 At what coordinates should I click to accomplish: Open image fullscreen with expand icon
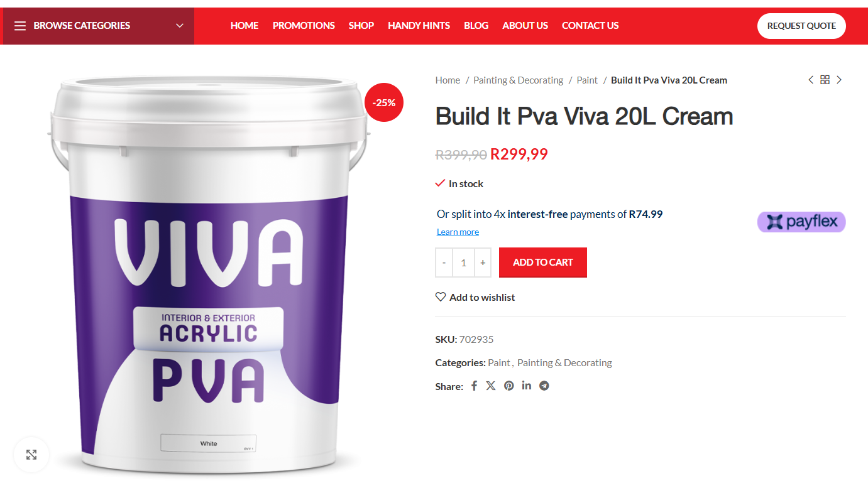point(31,455)
